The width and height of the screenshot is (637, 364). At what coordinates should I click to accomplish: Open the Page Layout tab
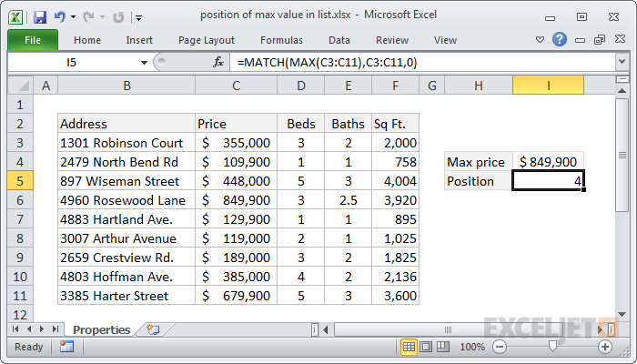[x=207, y=40]
